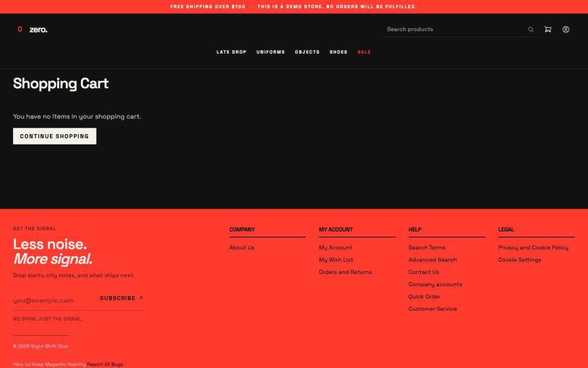This screenshot has width=588, height=368.
Task: Click the search magnifier icon
Action: pos(531,29)
